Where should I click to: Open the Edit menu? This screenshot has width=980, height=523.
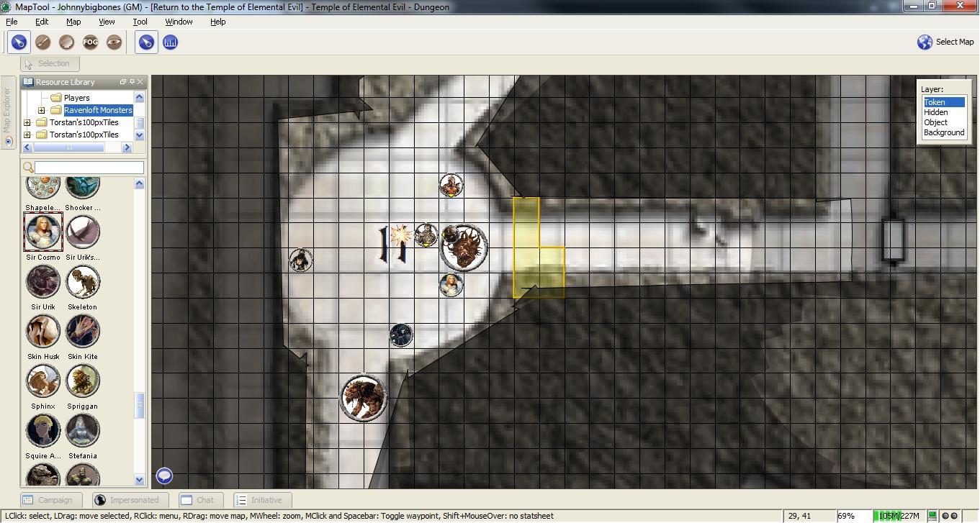click(42, 22)
